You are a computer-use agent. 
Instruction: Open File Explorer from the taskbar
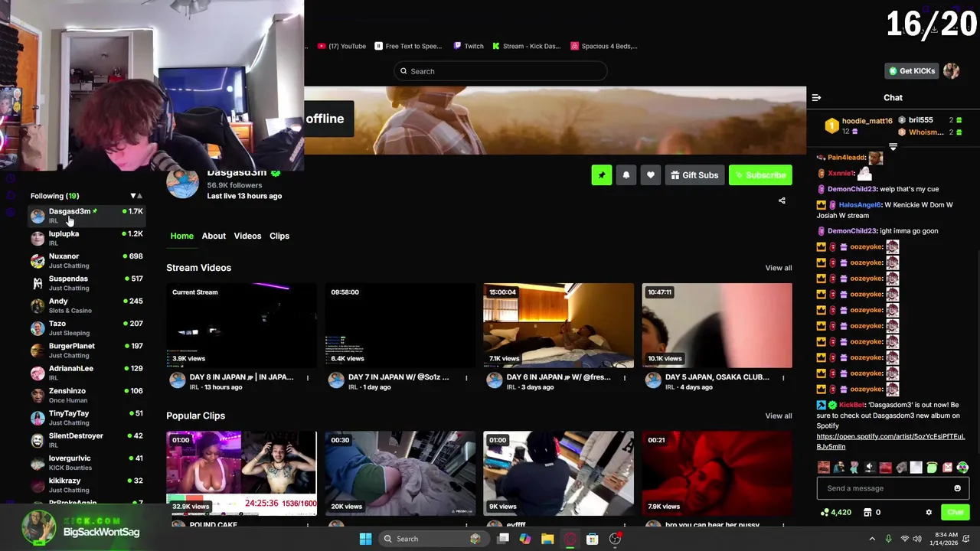547,539
